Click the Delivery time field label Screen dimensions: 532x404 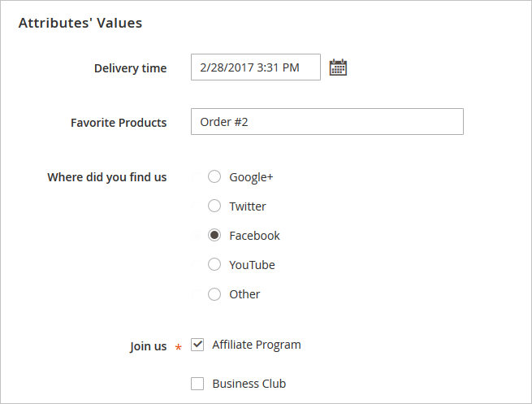tap(130, 68)
